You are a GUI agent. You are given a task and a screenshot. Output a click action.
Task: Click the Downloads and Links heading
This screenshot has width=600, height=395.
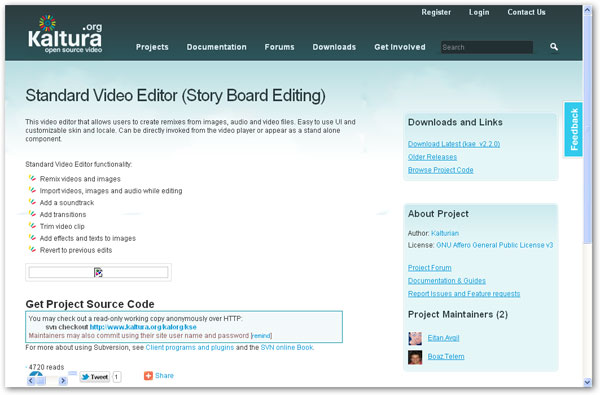(455, 122)
